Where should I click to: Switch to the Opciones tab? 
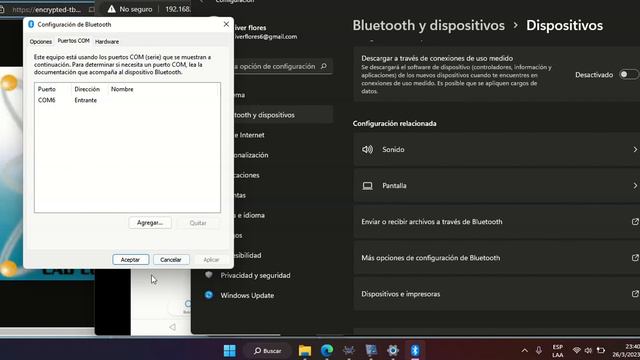pyautogui.click(x=40, y=42)
